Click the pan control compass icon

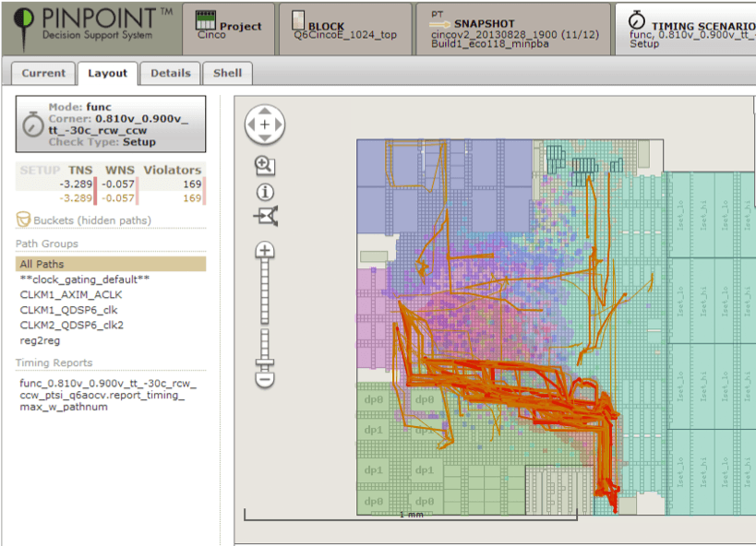pyautogui.click(x=265, y=125)
